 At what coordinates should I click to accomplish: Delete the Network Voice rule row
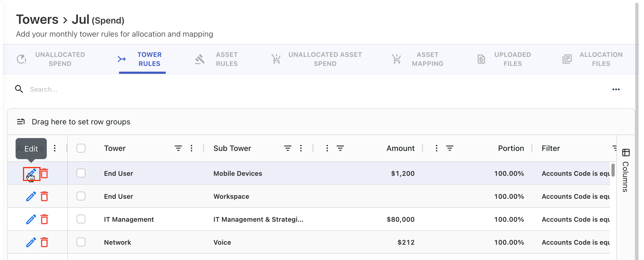point(44,242)
